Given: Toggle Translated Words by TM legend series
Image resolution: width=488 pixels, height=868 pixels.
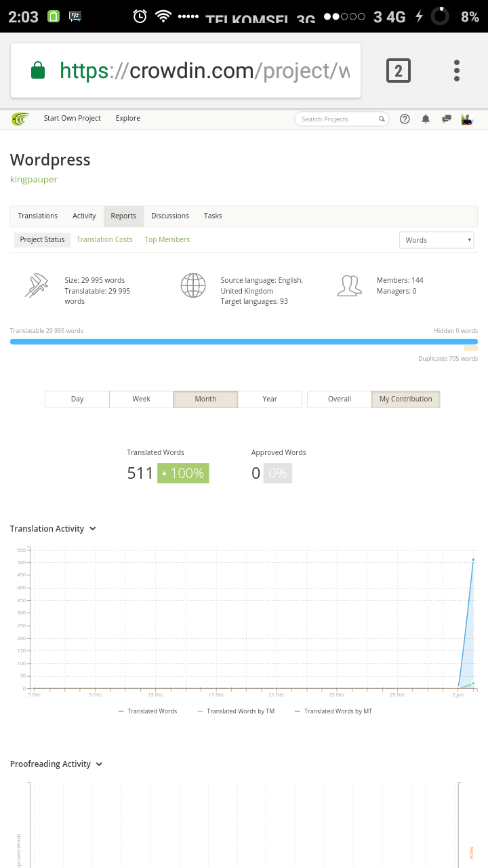Looking at the screenshot, I should click(236, 711).
